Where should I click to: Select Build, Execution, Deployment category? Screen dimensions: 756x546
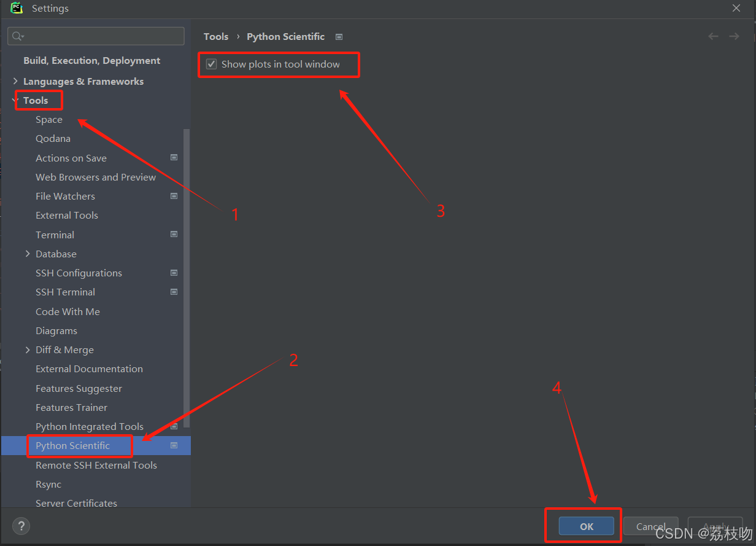click(91, 60)
